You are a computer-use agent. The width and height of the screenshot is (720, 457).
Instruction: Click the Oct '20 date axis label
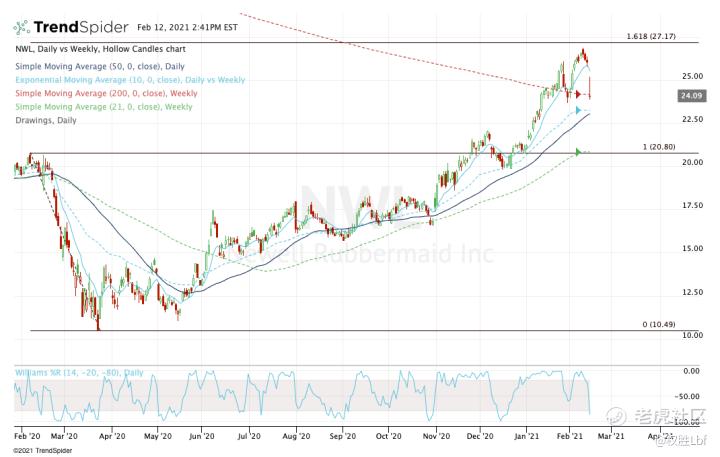tap(388, 436)
